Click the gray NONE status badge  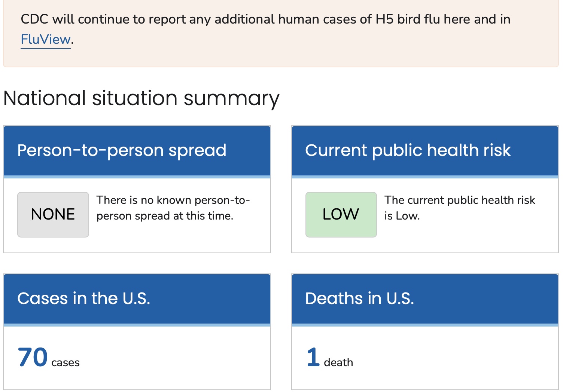pyautogui.click(x=53, y=214)
